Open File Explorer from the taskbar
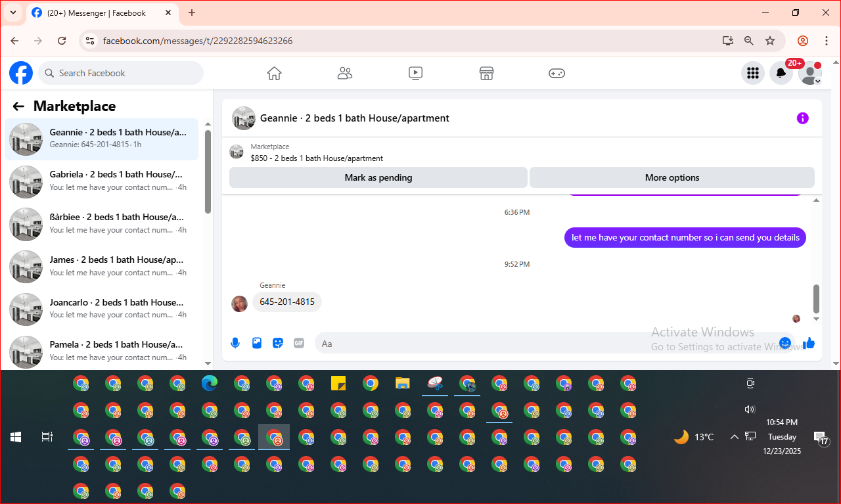Viewport: 841px width, 504px height. (403, 384)
